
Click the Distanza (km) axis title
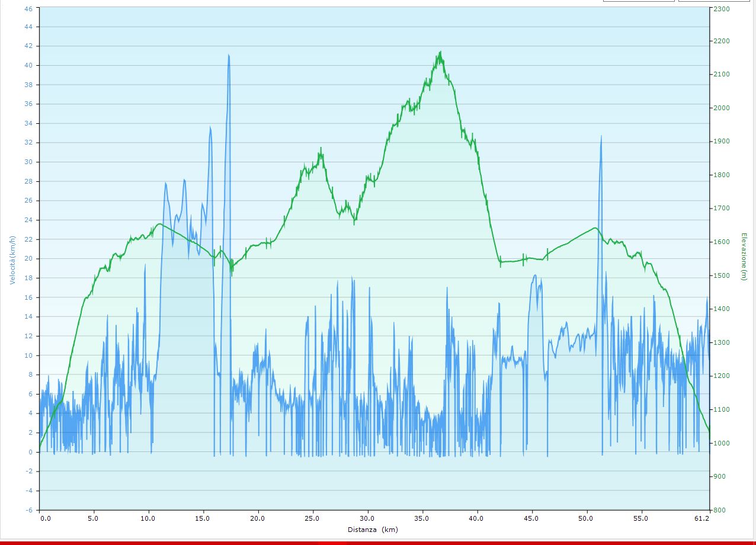(373, 530)
